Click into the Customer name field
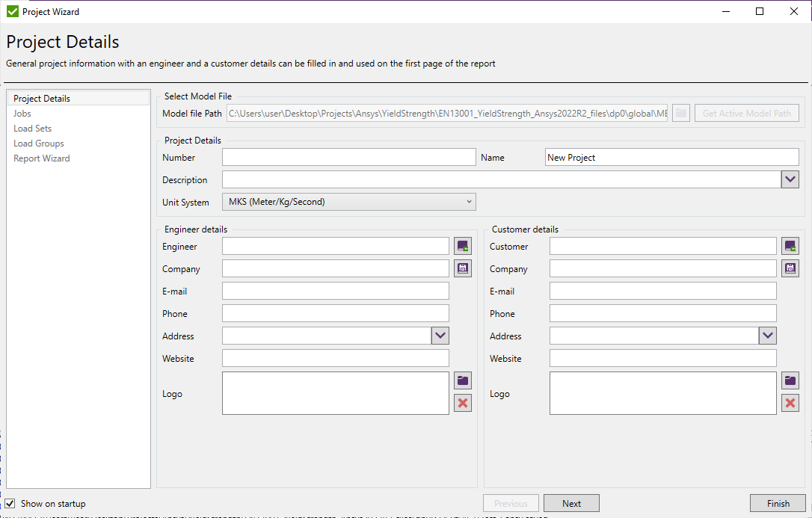 [663, 247]
